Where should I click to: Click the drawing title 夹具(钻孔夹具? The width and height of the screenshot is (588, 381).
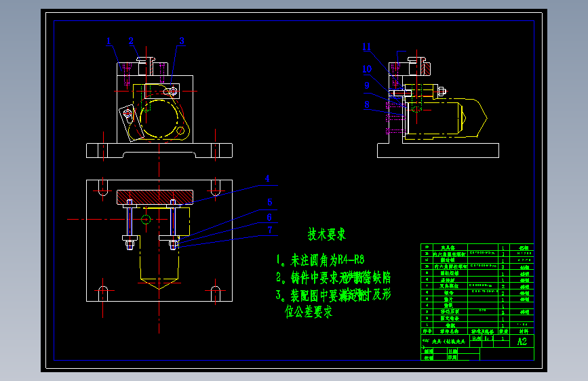point(448,341)
